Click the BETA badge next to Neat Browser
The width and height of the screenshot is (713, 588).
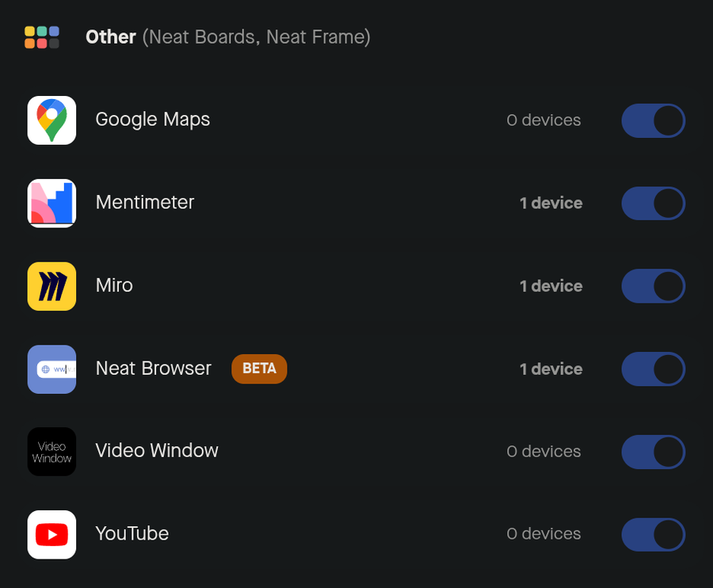coord(259,368)
